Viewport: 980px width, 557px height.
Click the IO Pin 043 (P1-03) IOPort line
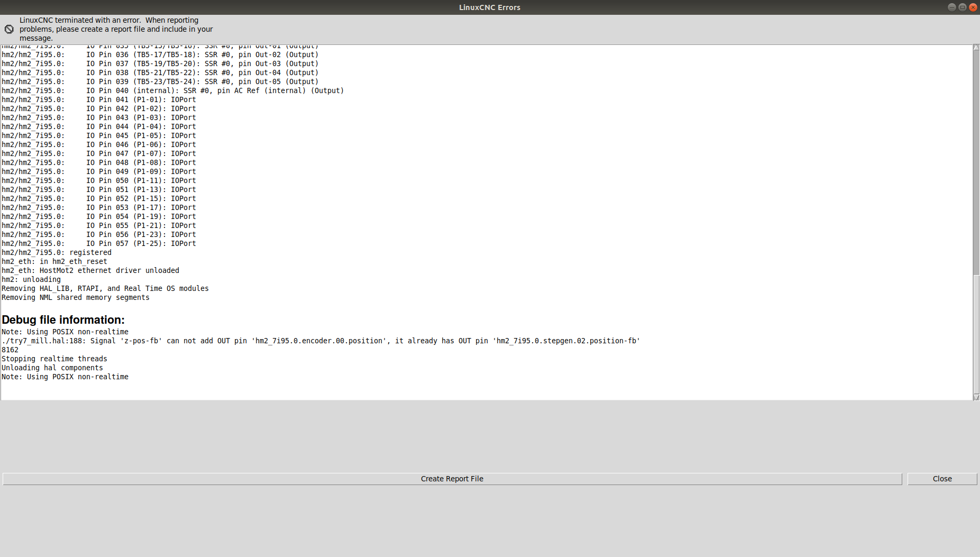[99, 117]
